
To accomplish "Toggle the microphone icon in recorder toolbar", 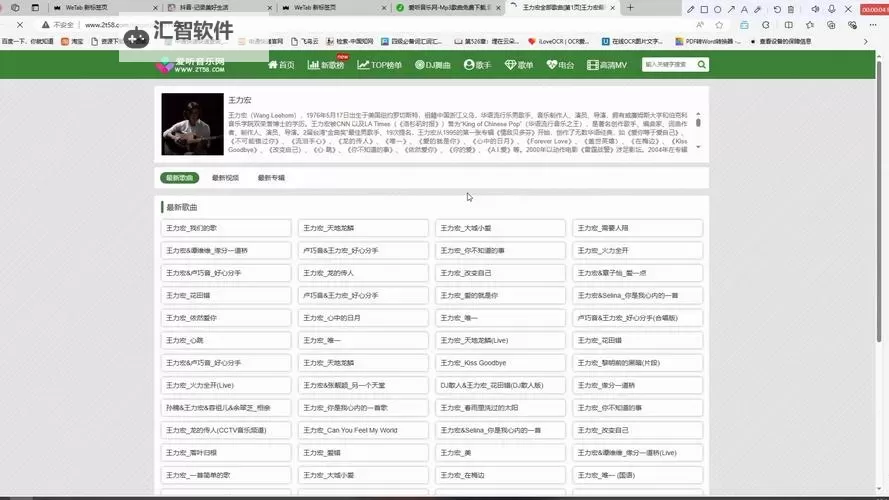I will click(832, 9).
